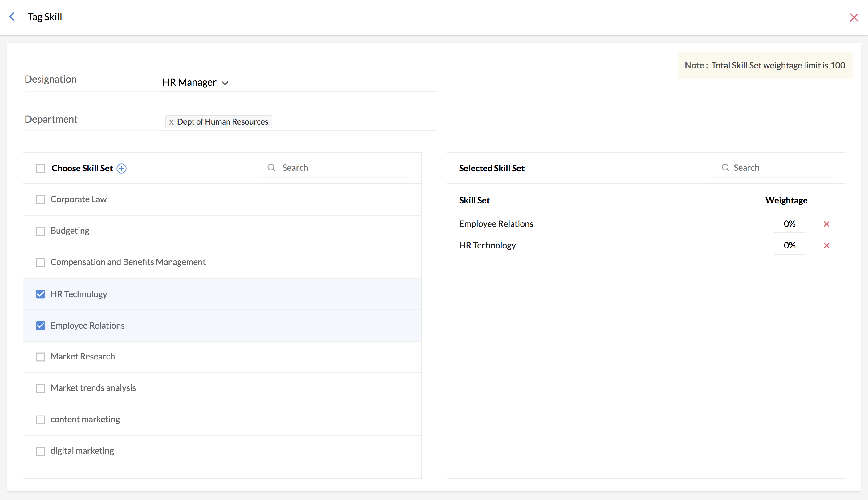The image size is (868, 500).
Task: Select all via Choose Skill Set checkbox
Action: (40, 168)
